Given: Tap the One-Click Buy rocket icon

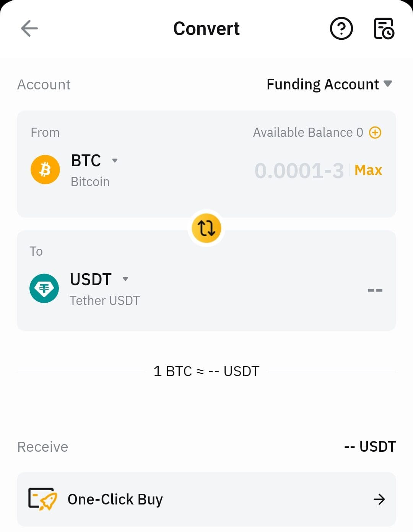Looking at the screenshot, I should pos(42,499).
